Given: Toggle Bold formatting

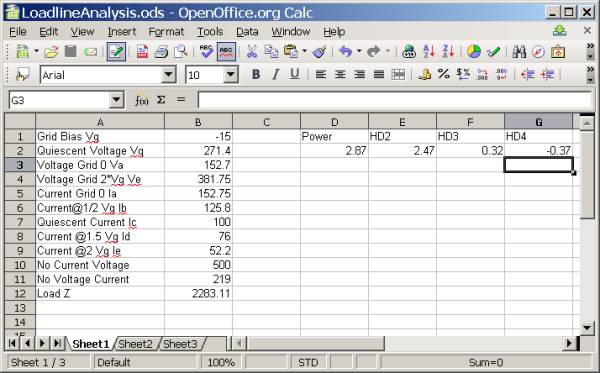Looking at the screenshot, I should coord(256,74).
